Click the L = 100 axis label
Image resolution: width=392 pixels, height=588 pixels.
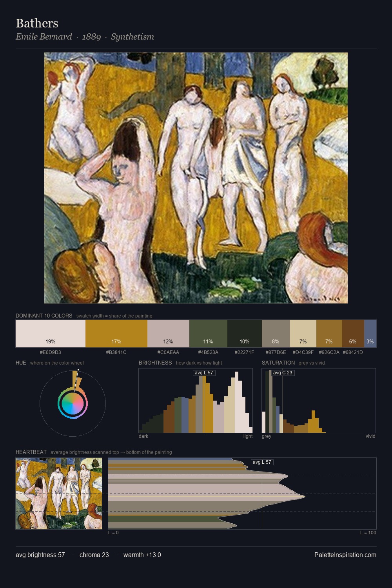(x=368, y=533)
